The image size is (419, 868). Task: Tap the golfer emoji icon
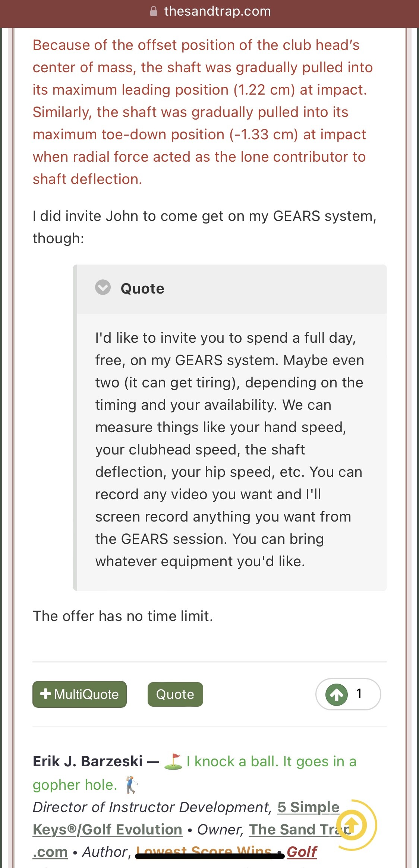tap(130, 785)
